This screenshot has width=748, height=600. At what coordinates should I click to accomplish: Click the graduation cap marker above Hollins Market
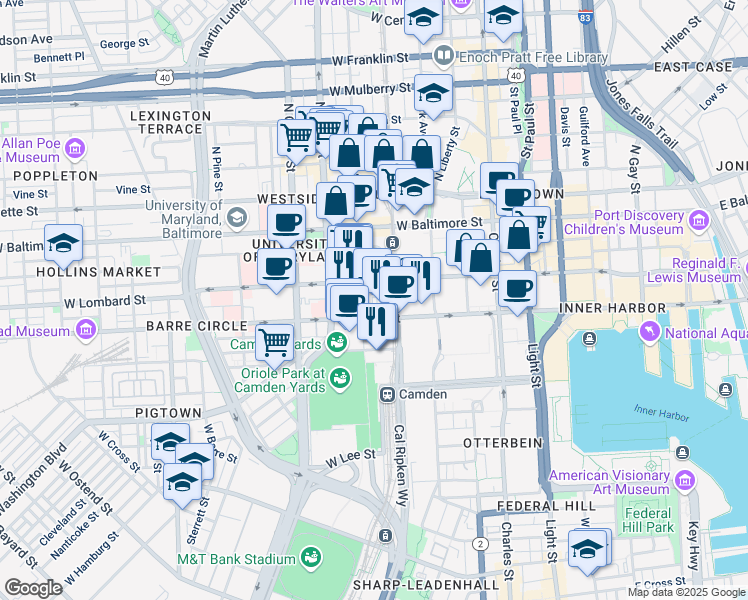63,246
